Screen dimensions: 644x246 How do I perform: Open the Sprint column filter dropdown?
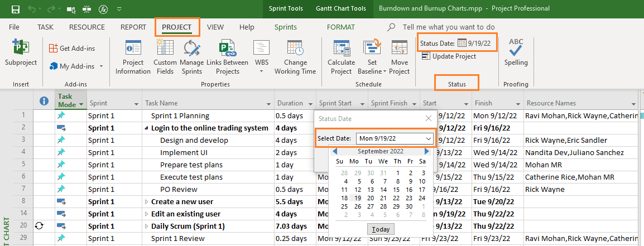(x=136, y=104)
